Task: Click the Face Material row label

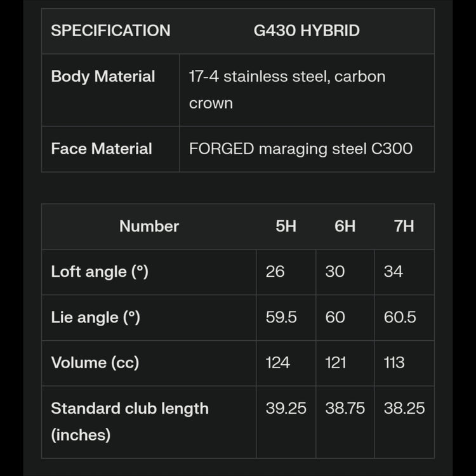Action: pyautogui.click(x=102, y=149)
